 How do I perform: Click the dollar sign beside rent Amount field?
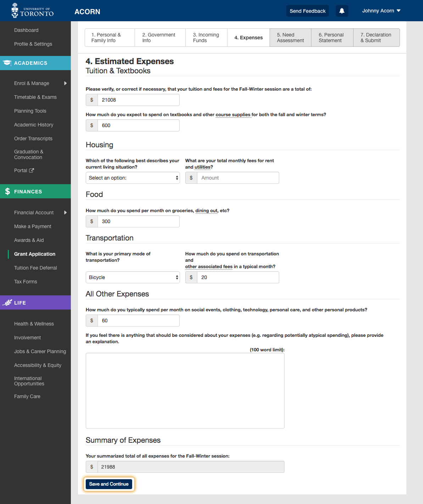(191, 178)
